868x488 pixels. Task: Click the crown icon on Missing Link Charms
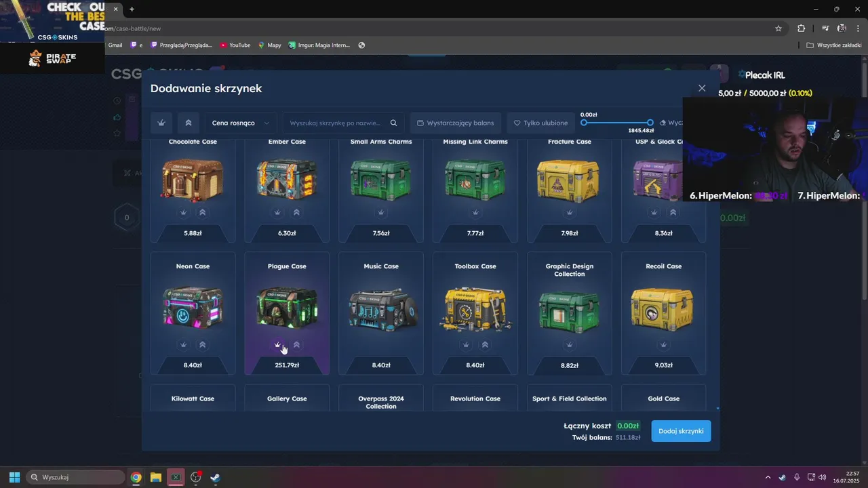click(x=475, y=212)
